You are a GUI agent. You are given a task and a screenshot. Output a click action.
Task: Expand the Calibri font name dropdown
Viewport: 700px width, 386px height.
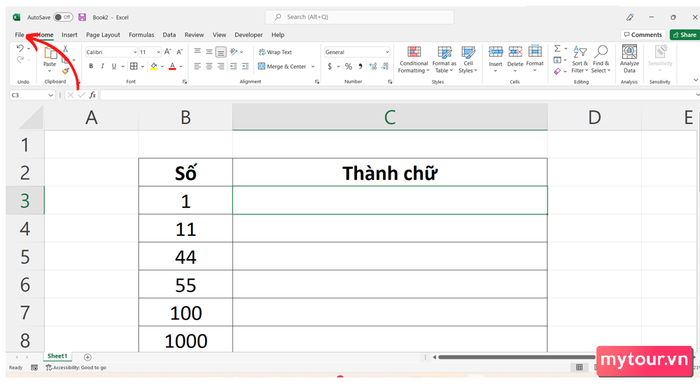click(x=135, y=52)
